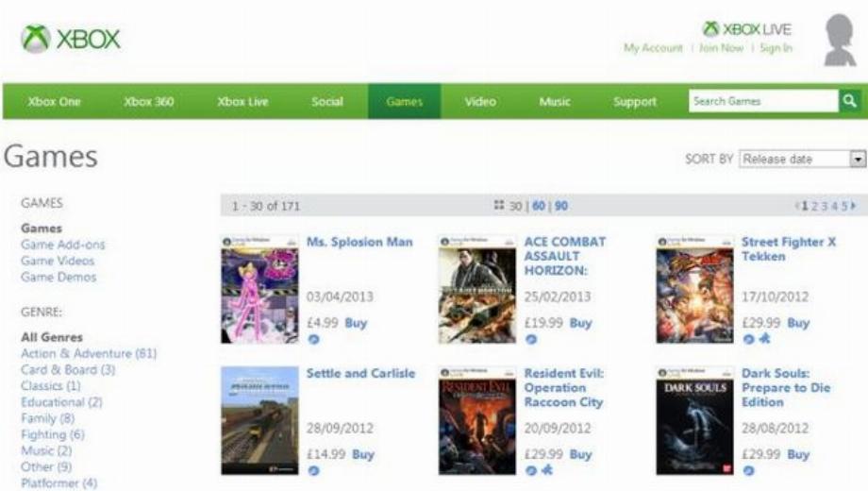This screenshot has width=868, height=491.
Task: Open Resident Evil Raccoon City cover art
Action: [x=477, y=420]
